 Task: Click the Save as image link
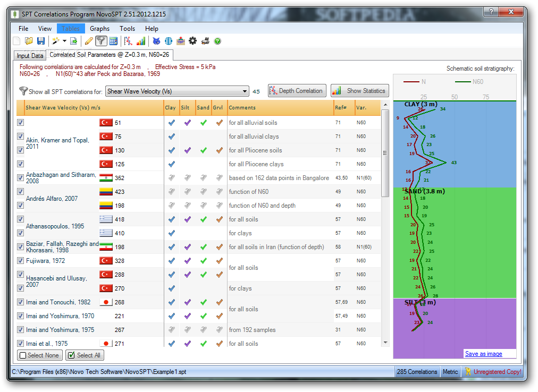[483, 354]
